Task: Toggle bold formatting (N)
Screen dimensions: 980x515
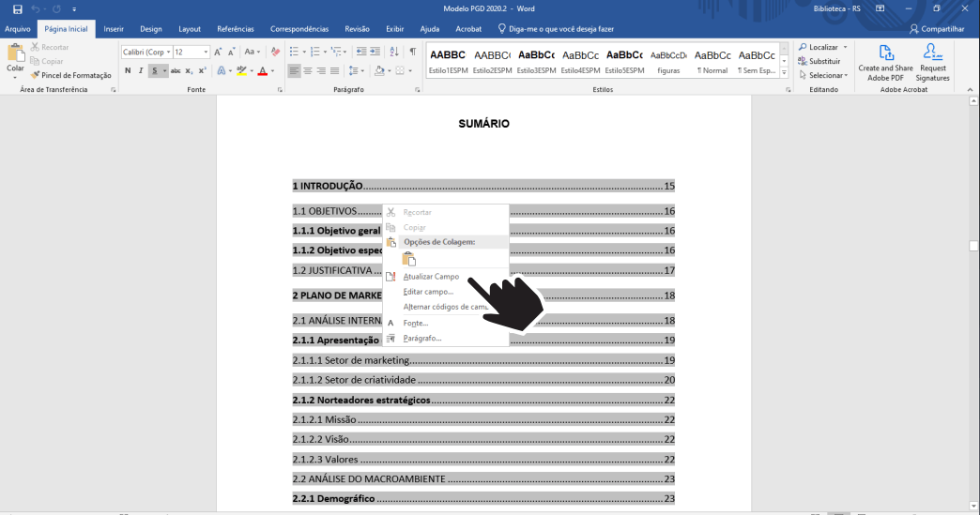Action: [x=128, y=70]
